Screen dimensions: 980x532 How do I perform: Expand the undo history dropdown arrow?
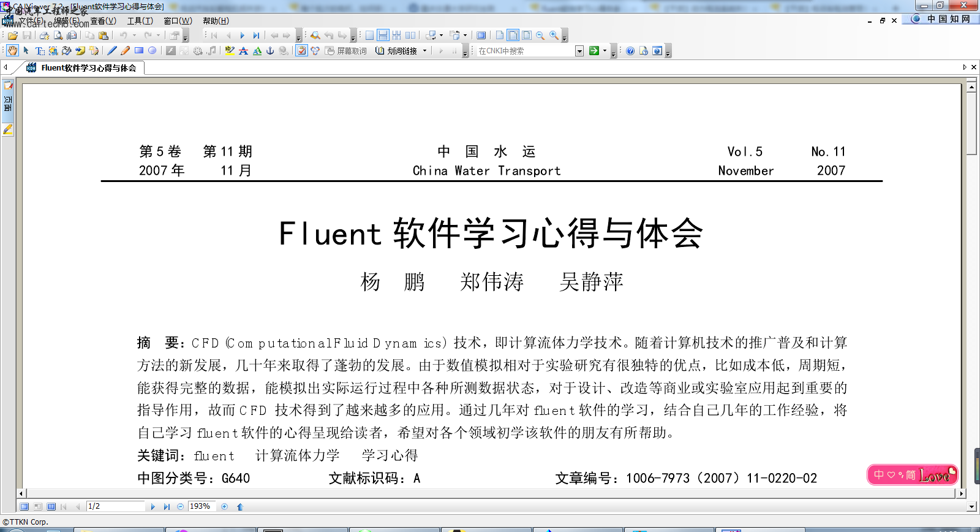[134, 36]
